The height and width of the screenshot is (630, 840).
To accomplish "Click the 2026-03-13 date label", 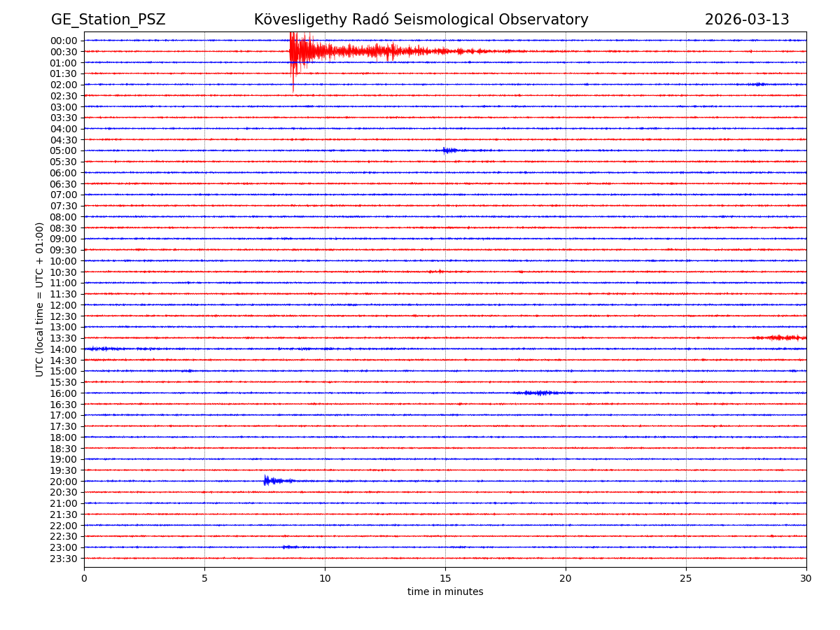I will 746,20.
